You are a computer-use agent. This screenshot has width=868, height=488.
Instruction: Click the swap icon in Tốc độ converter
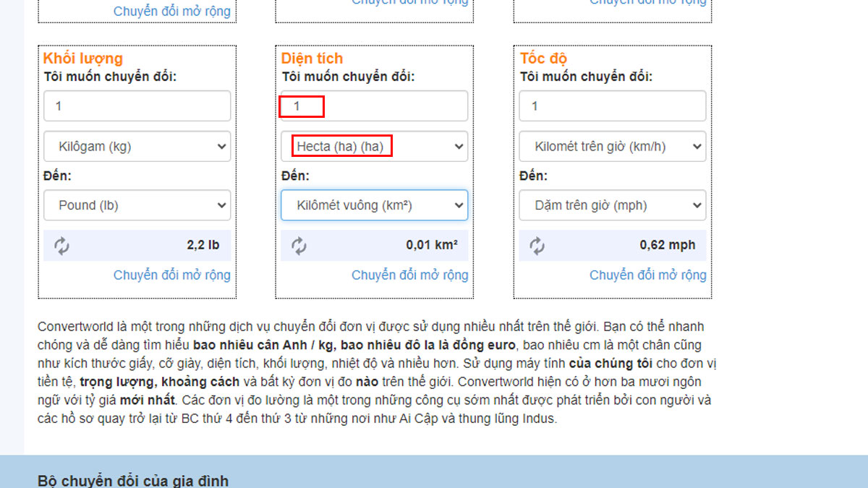tap(537, 245)
